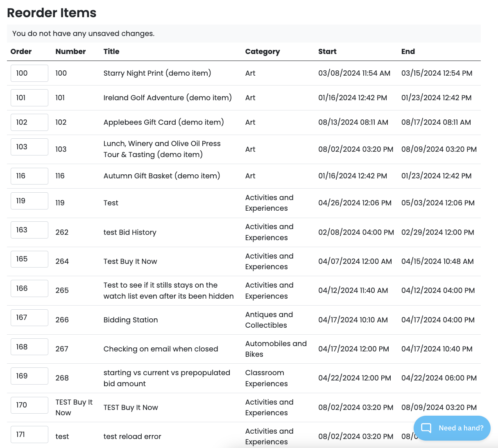Click Order field for Autumn Gift Basket
Image resolution: width=498 pixels, height=448 pixels.
[x=29, y=176]
